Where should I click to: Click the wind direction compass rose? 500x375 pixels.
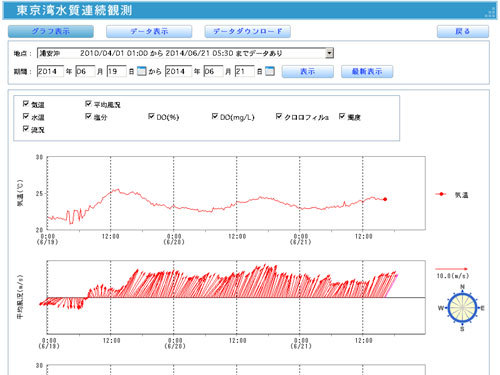(x=462, y=308)
